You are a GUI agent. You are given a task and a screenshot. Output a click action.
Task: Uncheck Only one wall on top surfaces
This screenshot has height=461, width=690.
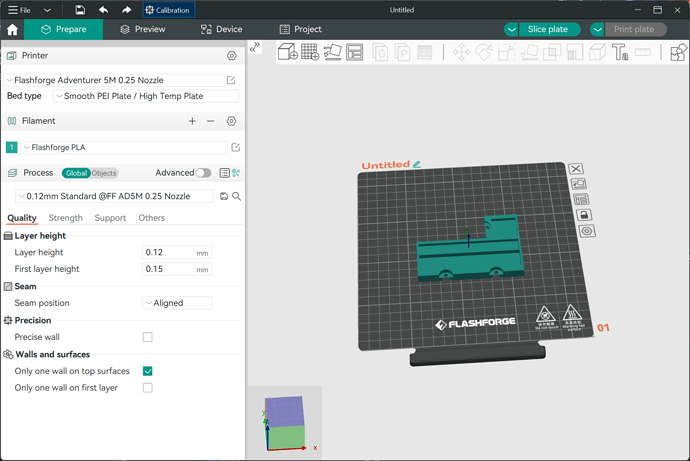click(148, 371)
